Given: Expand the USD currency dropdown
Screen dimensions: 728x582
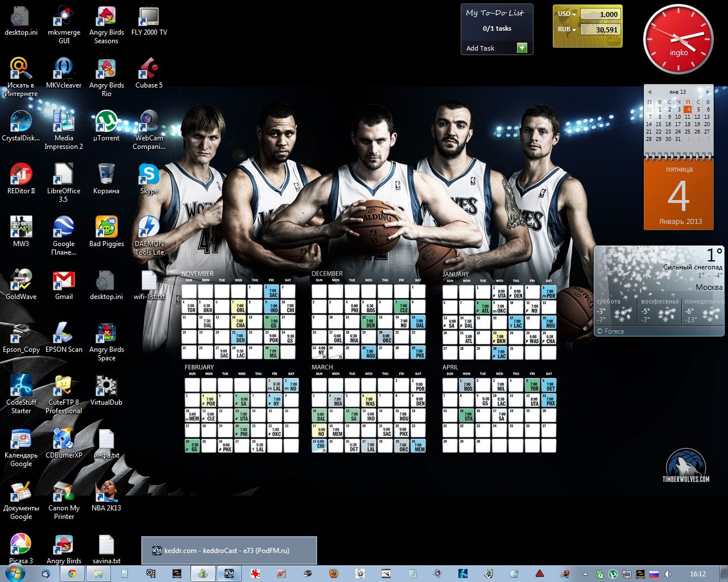Looking at the screenshot, I should pos(574,14).
